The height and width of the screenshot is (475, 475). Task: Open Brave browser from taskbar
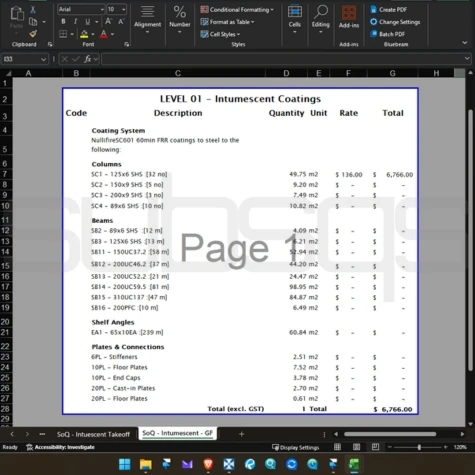pos(208,464)
